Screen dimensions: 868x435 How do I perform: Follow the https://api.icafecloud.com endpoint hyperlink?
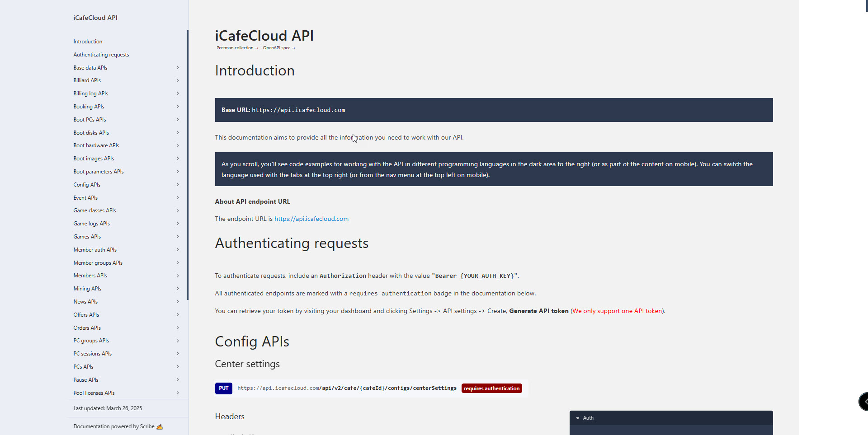pyautogui.click(x=311, y=219)
